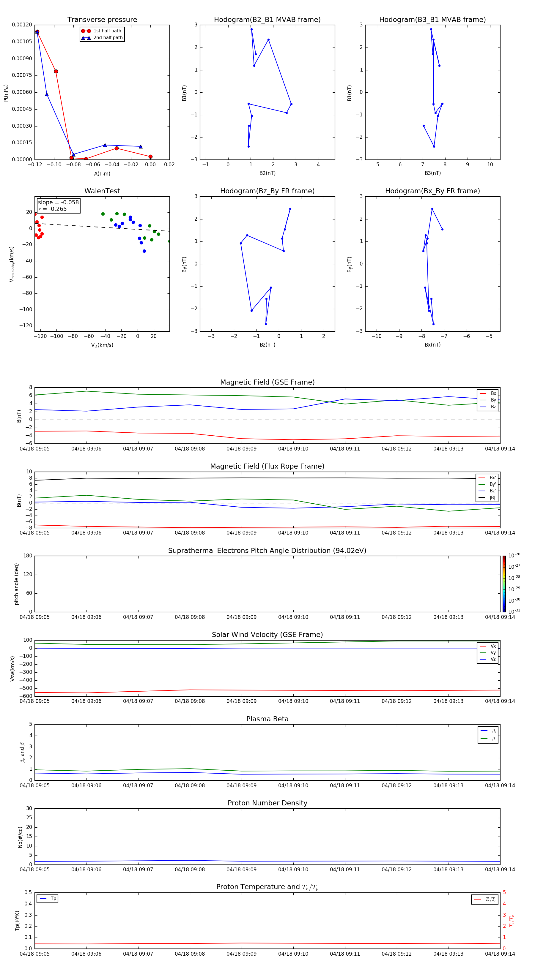This screenshot has width=535, height=980.
Task: Click 'Vsw(km/s)' y-axis label
Action: point(12,668)
